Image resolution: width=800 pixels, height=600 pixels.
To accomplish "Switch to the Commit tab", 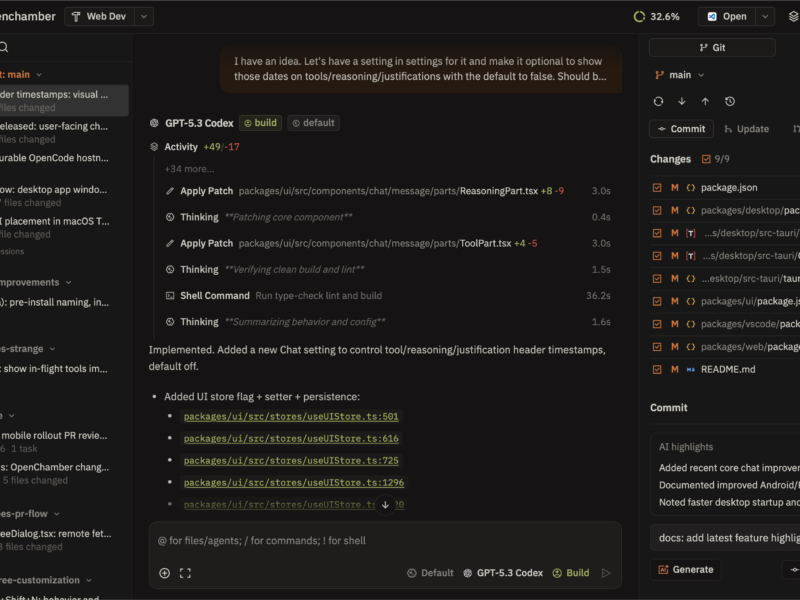I will pos(680,129).
